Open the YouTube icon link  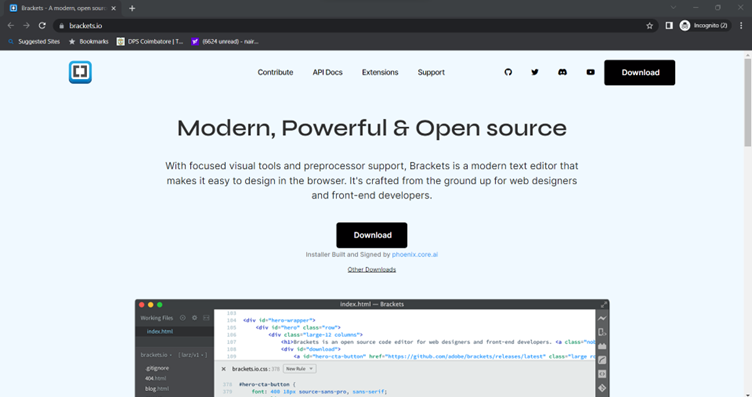pyautogui.click(x=590, y=72)
